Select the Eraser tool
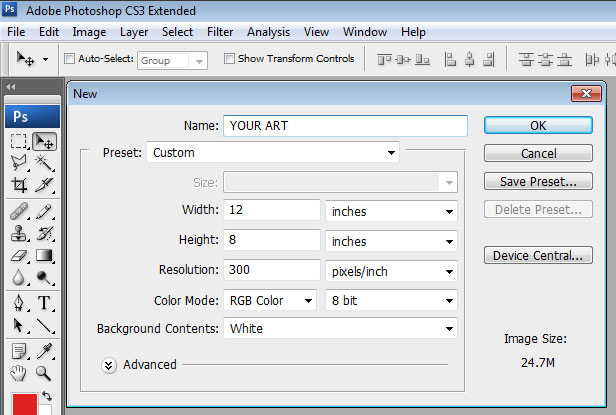This screenshot has width=616, height=415. (18, 255)
